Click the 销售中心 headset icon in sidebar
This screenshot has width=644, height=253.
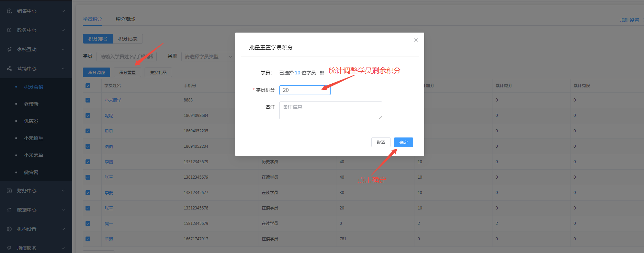pyautogui.click(x=9, y=11)
